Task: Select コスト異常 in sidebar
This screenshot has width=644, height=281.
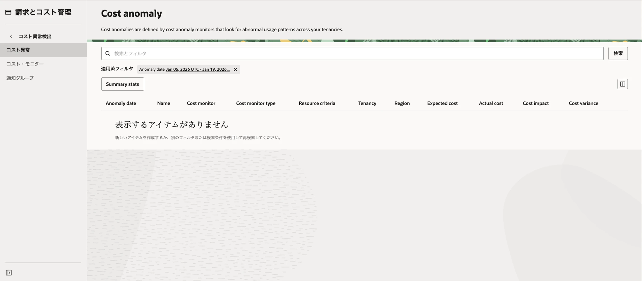Action: tap(43, 50)
